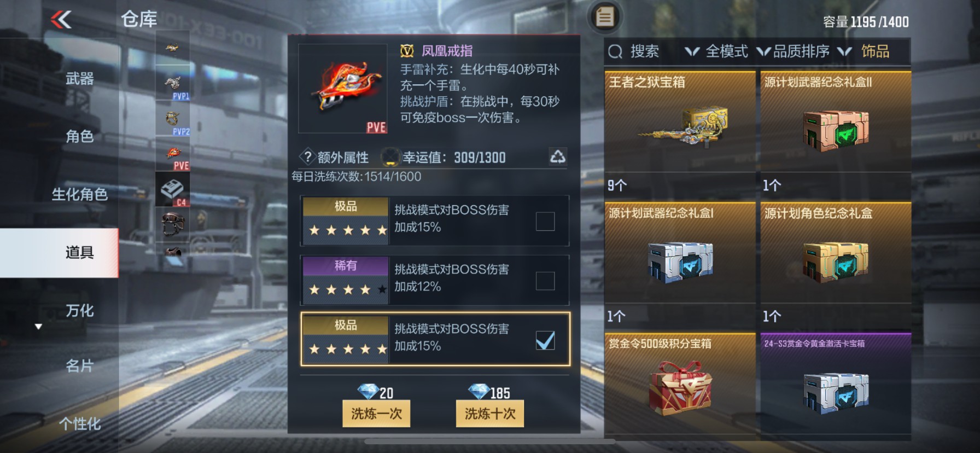
Task: Expand the 全模式 mode dropdown
Action: pyautogui.click(x=716, y=51)
